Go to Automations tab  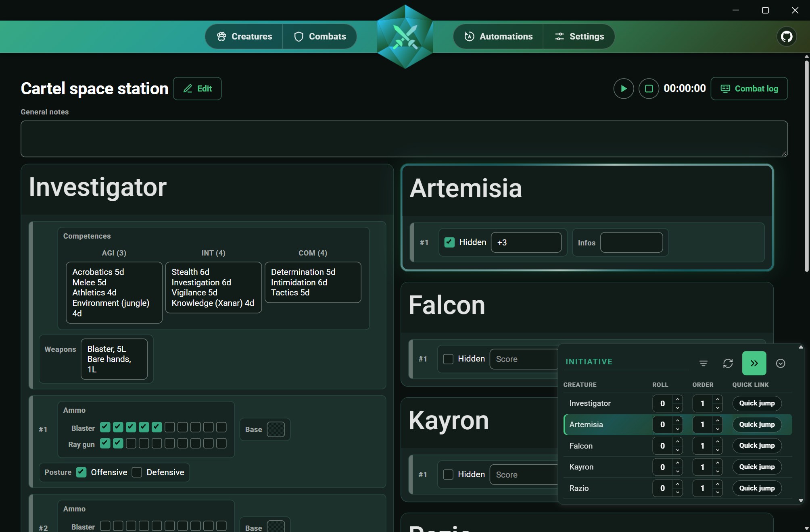tap(498, 37)
